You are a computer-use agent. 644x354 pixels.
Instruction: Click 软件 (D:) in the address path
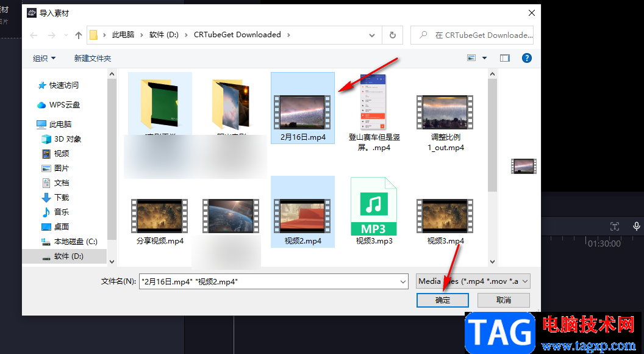164,35
